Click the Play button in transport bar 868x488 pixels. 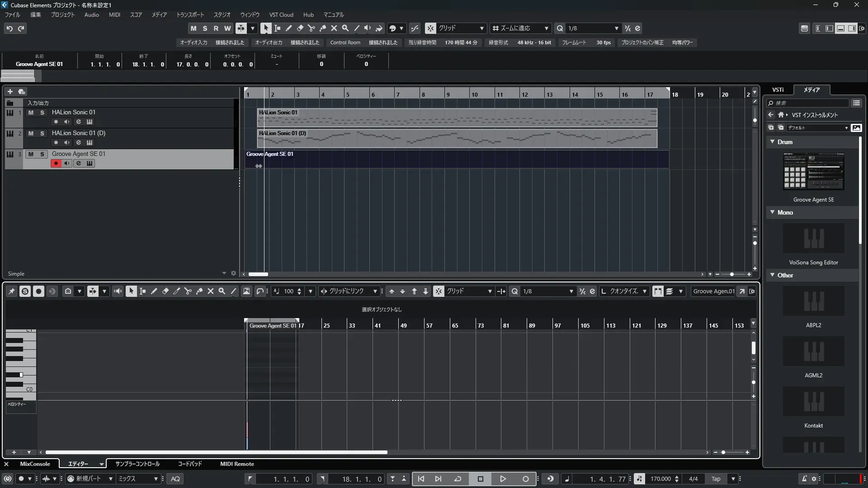(503, 479)
